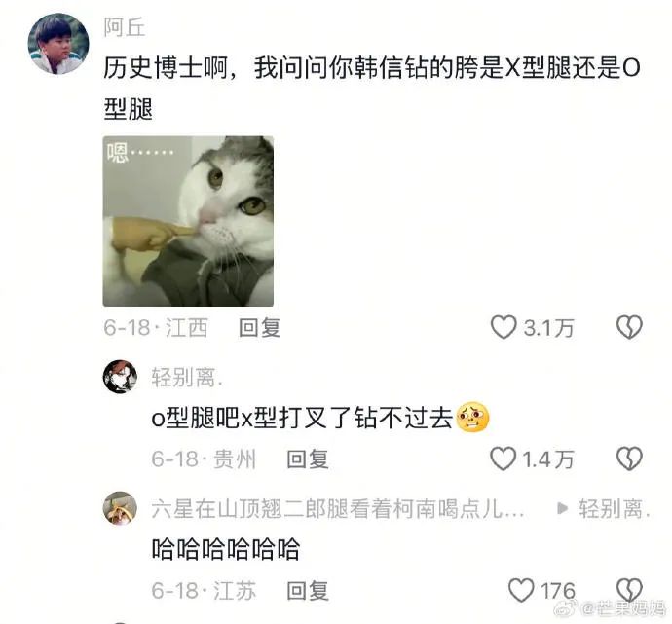Tap the 1.4万 like count

[548, 459]
